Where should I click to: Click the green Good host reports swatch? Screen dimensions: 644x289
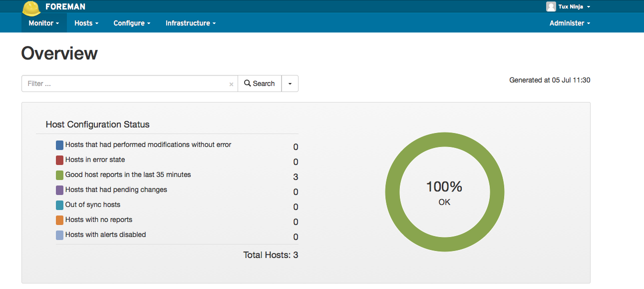[x=60, y=175]
